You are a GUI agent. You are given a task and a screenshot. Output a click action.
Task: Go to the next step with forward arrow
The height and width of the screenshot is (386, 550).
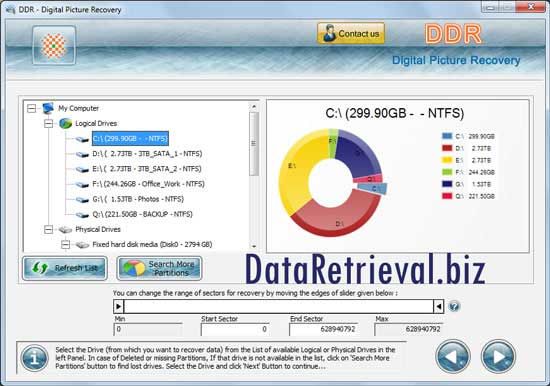(x=498, y=357)
